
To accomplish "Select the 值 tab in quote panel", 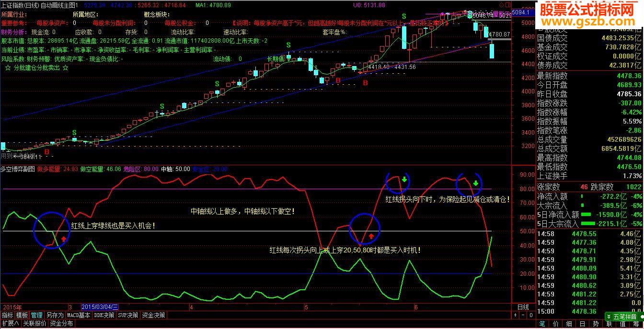I will 622,324.
